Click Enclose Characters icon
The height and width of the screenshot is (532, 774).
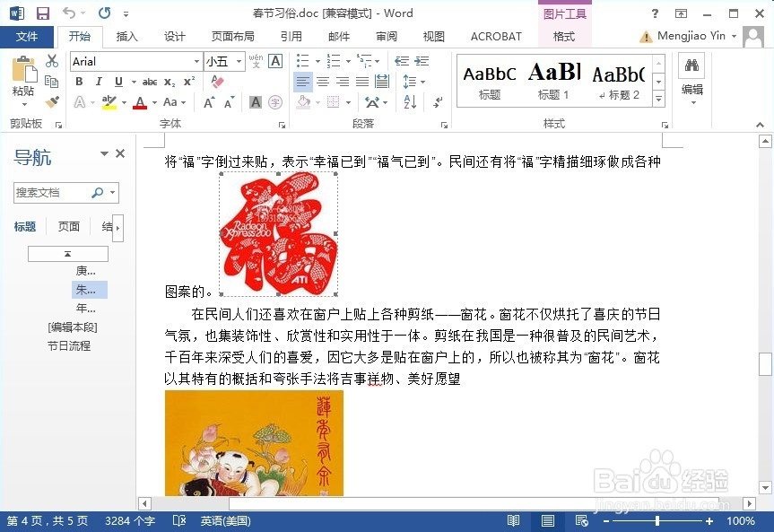coord(275,102)
